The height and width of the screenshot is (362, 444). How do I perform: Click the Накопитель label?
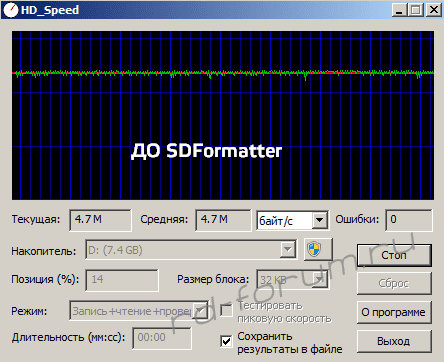(44, 251)
